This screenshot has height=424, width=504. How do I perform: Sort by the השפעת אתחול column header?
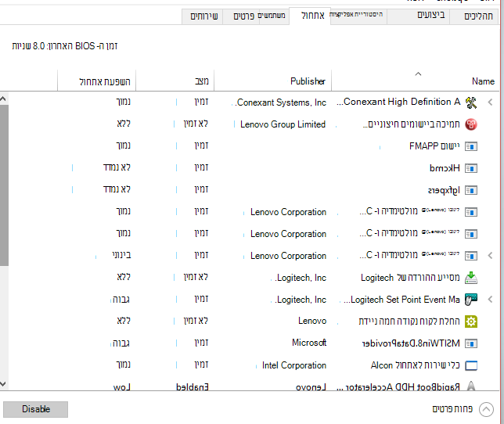105,81
